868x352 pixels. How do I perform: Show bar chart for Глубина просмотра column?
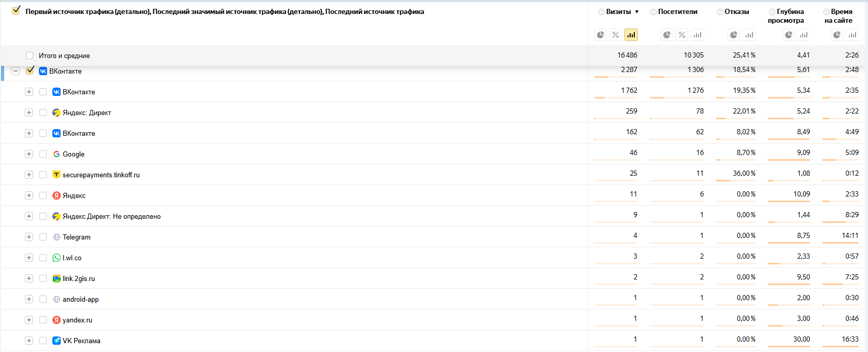click(804, 35)
